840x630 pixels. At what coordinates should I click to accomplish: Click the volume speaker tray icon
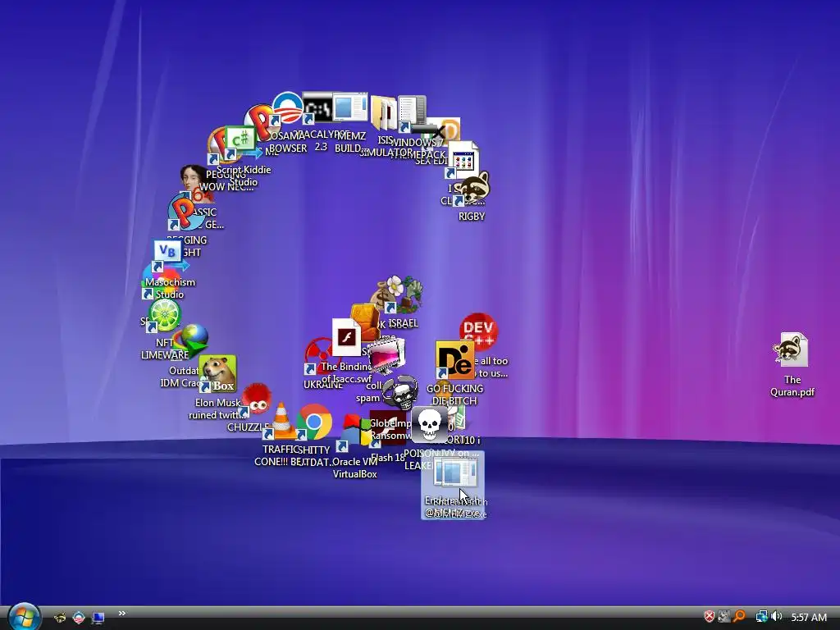point(776,617)
